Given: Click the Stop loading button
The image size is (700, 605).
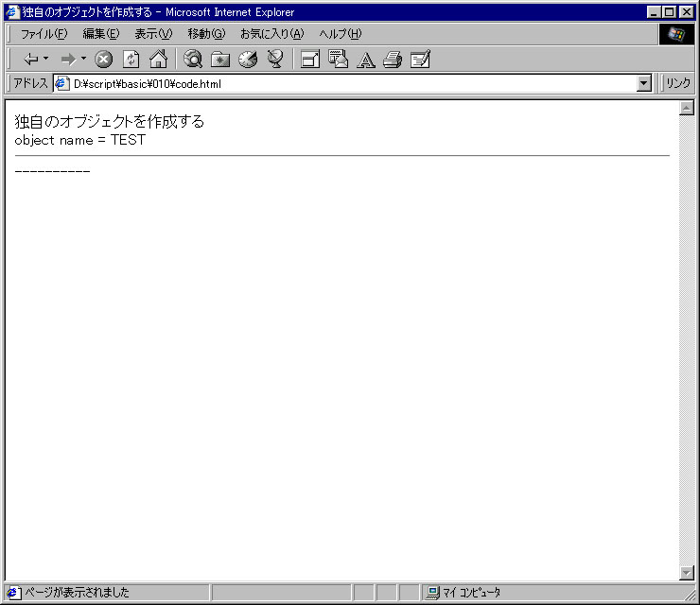Looking at the screenshot, I should (103, 59).
